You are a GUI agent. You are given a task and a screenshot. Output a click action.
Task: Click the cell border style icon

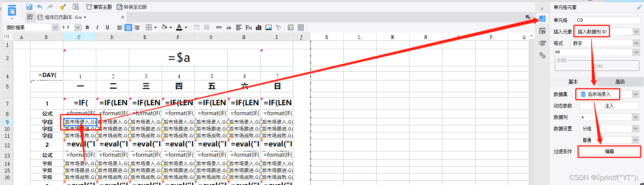point(149,27)
